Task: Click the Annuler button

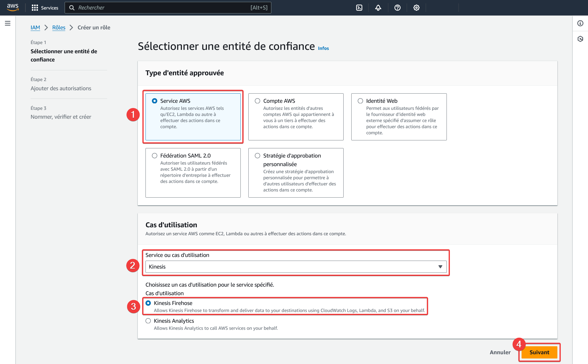Action: click(500, 352)
